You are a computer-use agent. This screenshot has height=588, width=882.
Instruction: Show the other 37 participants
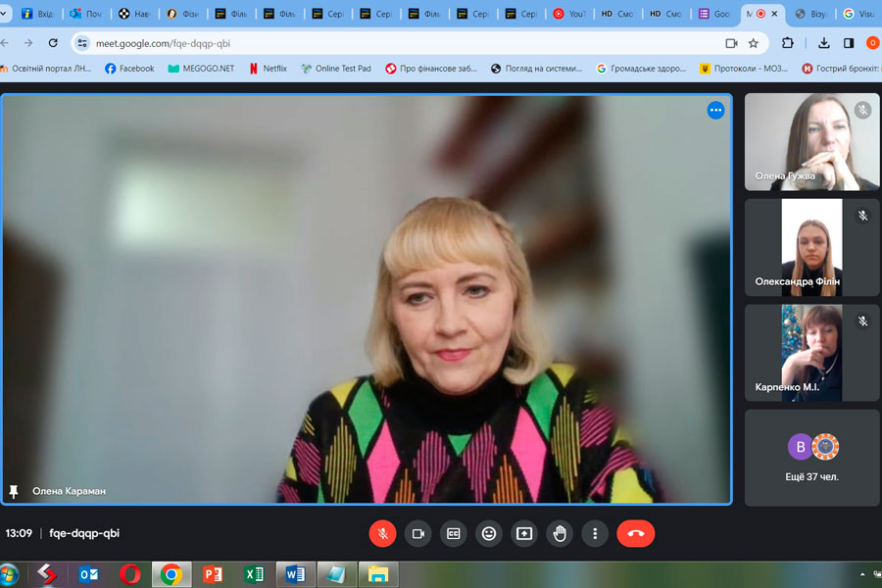[811, 457]
